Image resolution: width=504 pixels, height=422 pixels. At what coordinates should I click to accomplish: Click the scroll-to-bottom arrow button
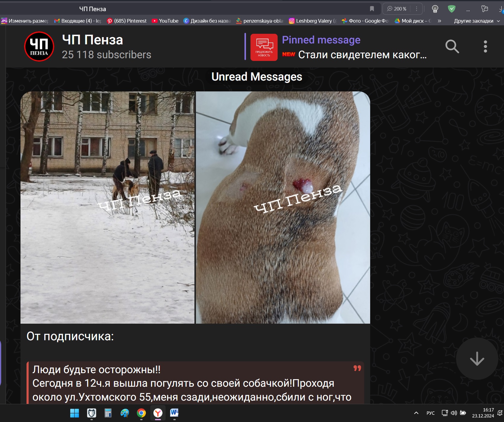point(477,359)
